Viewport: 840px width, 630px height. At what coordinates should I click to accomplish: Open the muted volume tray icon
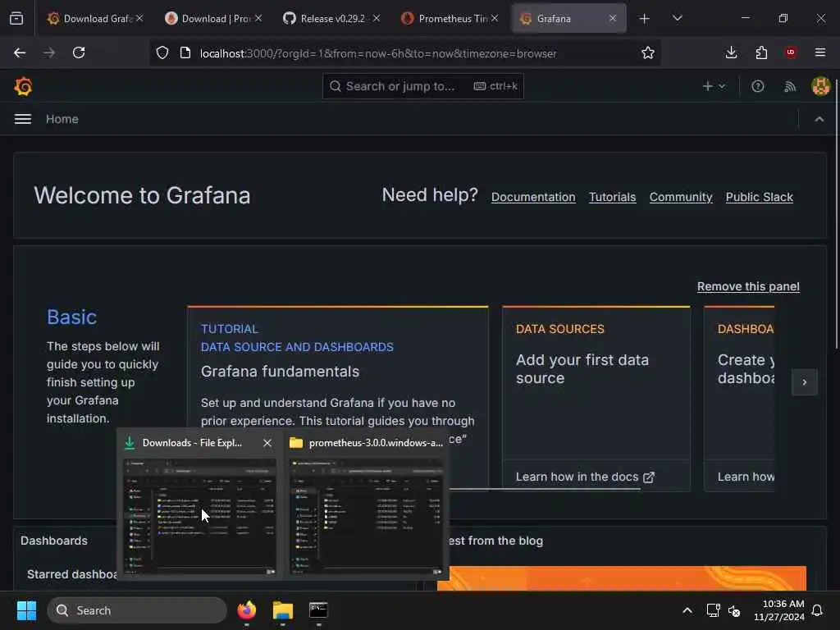[734, 610]
